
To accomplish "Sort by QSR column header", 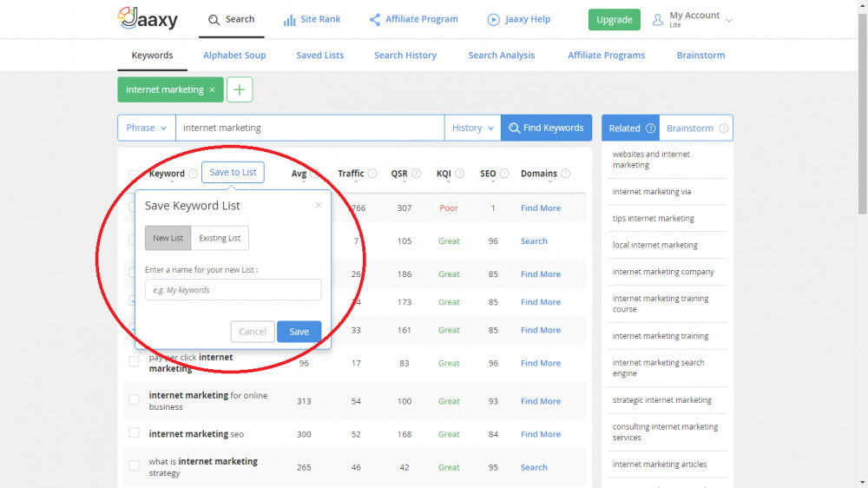I will point(399,174).
